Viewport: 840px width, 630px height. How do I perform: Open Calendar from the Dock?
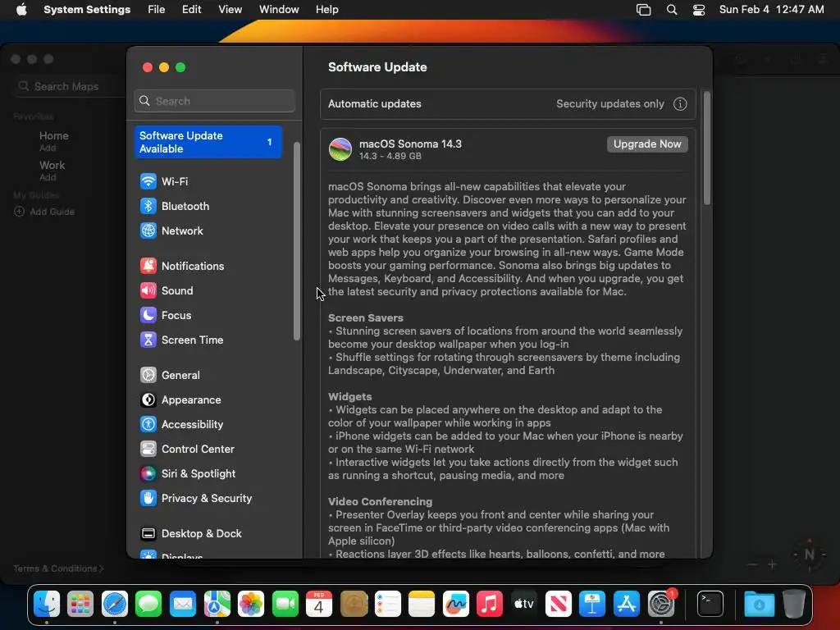tap(319, 605)
